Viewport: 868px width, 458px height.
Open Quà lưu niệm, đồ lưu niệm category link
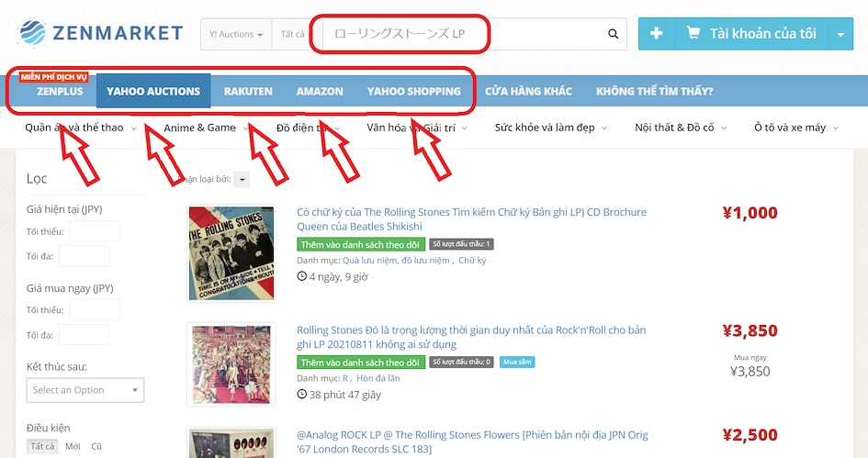pyautogui.click(x=396, y=260)
